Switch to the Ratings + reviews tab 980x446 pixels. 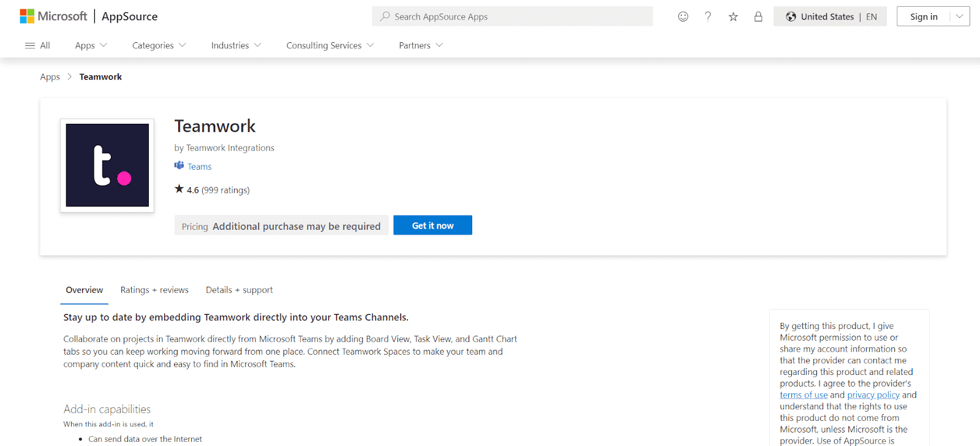click(x=154, y=290)
